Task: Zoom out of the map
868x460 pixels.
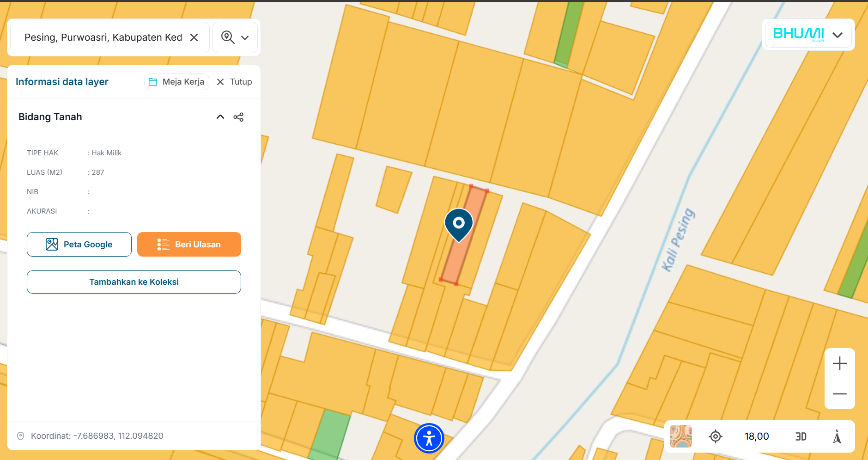Action: pyautogui.click(x=839, y=394)
